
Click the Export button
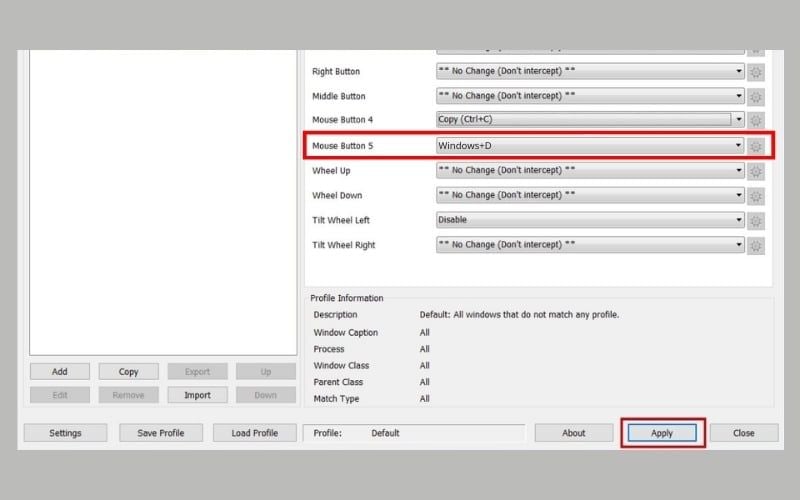(197, 371)
